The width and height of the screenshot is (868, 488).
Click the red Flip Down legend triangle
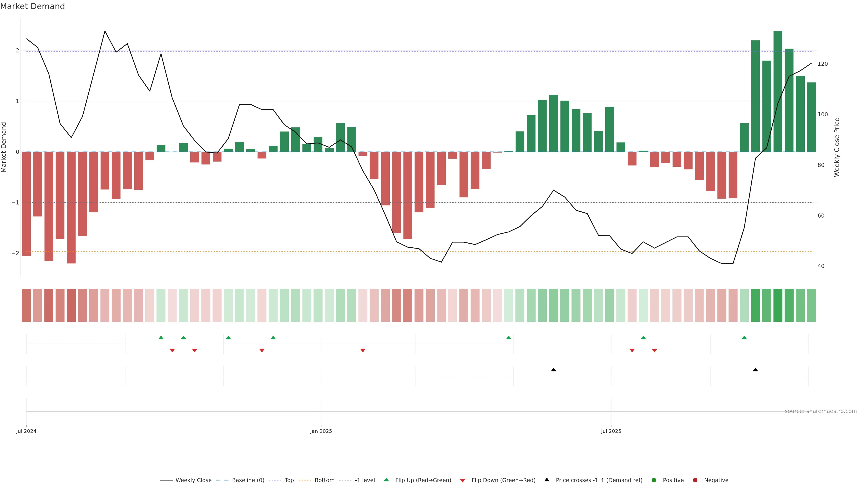[462, 480]
